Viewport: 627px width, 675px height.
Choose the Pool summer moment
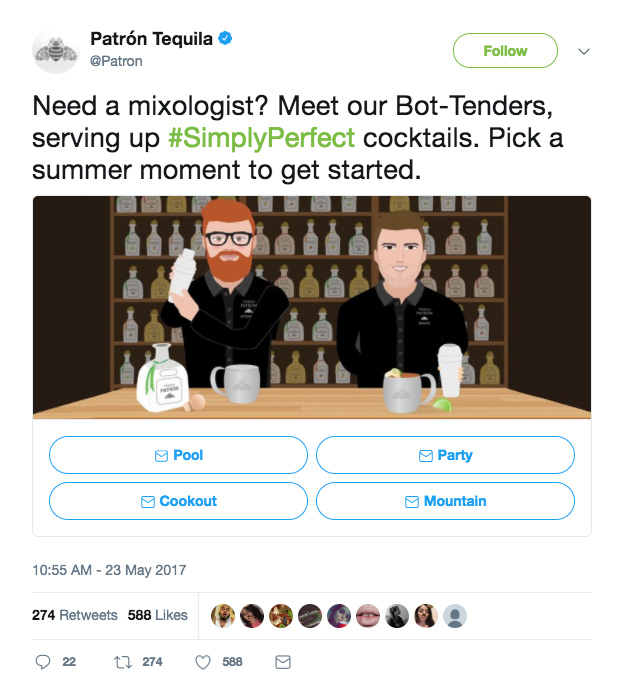[x=178, y=455]
